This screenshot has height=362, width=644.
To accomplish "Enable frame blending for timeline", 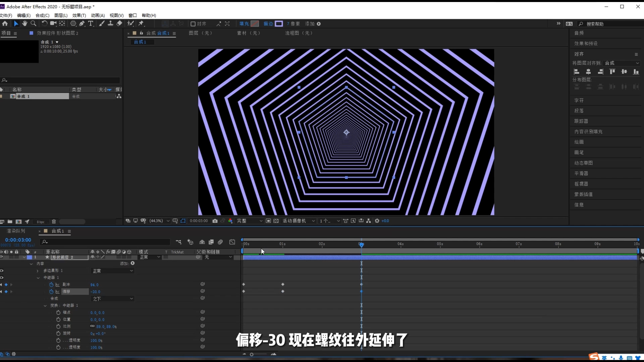I will [x=211, y=242].
